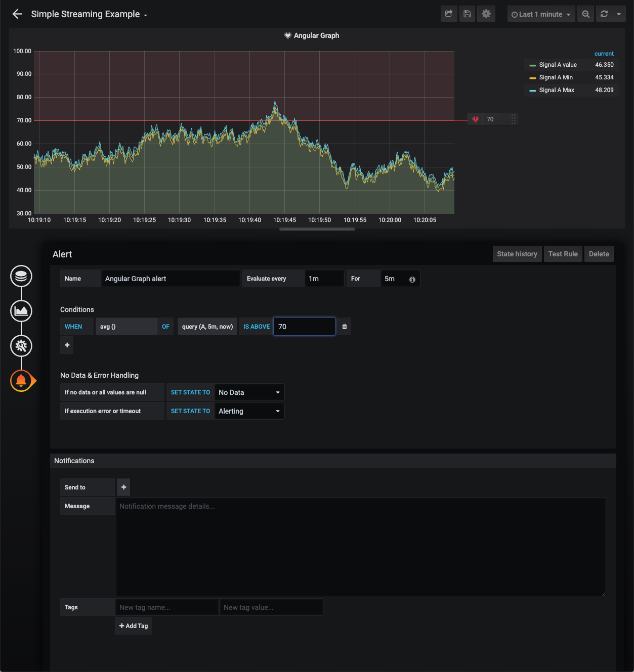Grab the threshold 70 handle on the graph
This screenshot has width=634, height=672.
513,119
